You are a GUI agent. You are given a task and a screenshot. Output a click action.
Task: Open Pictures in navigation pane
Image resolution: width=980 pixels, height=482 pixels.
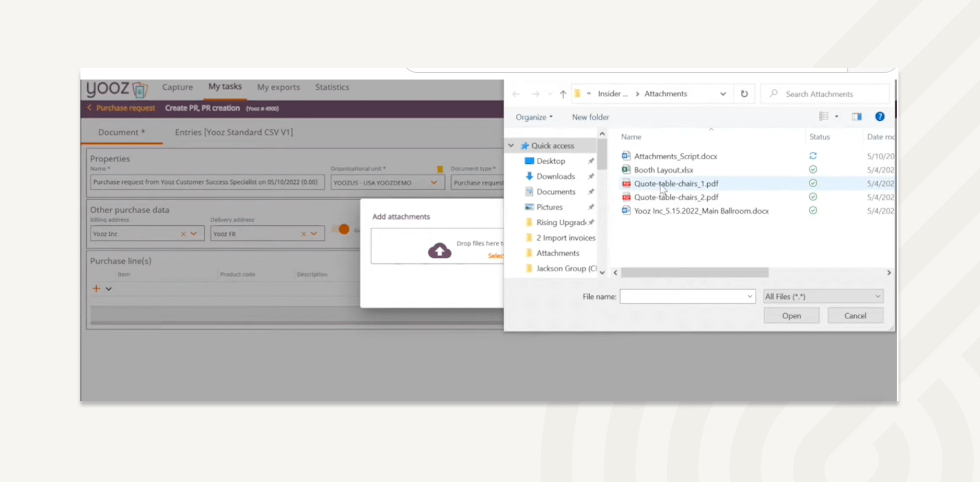tap(550, 207)
